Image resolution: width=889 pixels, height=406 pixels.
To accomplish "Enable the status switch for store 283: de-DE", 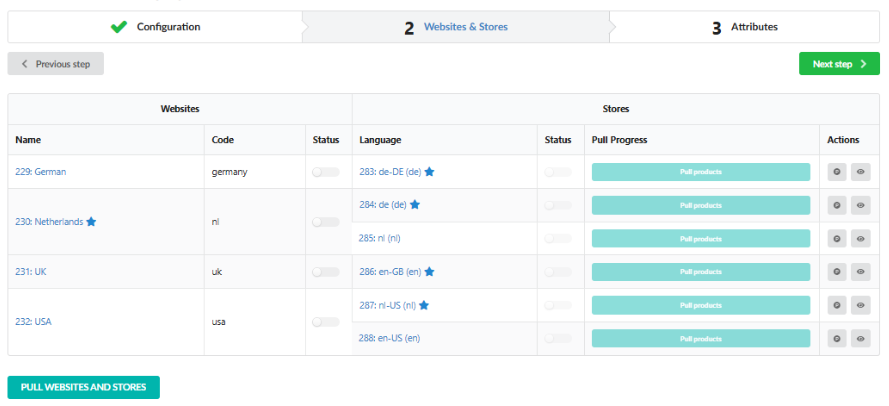I will 558,172.
